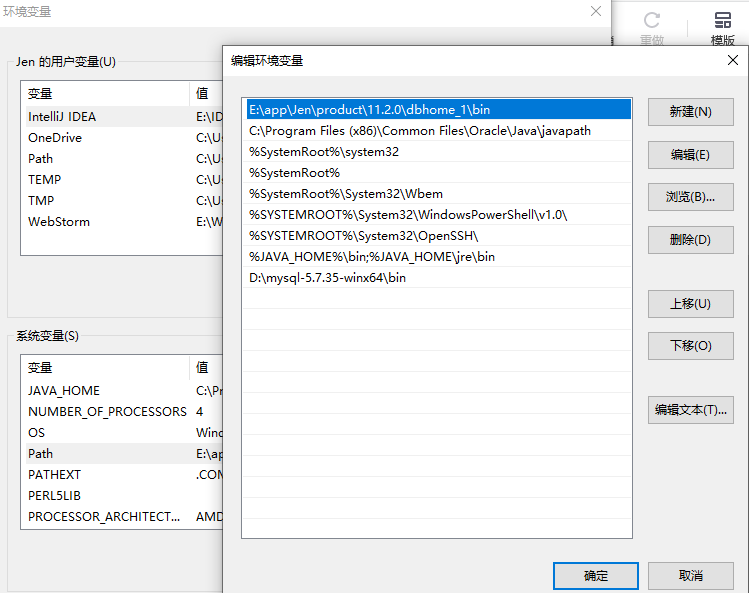Image resolution: width=749 pixels, height=593 pixels.
Task: Select OneDrive user variable row
Action: [124, 138]
